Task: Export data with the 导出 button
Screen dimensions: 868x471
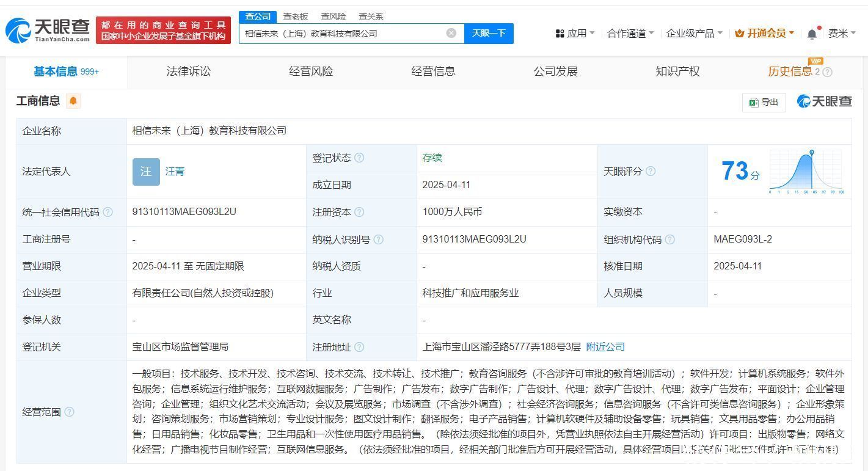Action: tap(764, 102)
